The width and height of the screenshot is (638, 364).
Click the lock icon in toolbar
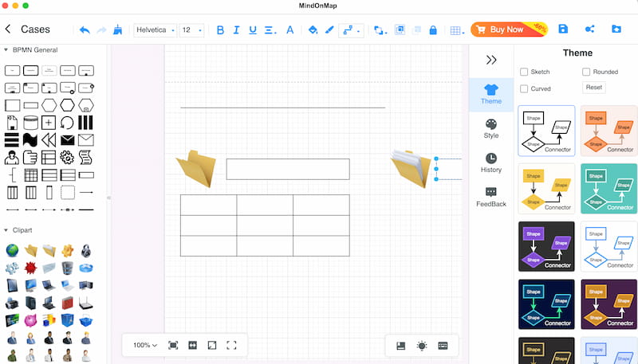tap(433, 30)
